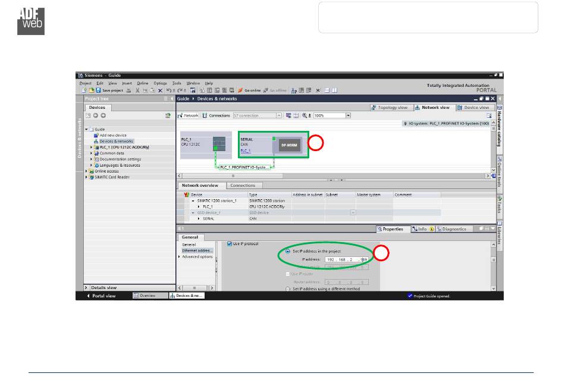Open the Project menu
Screen dimensions: 565x392
pos(86,83)
